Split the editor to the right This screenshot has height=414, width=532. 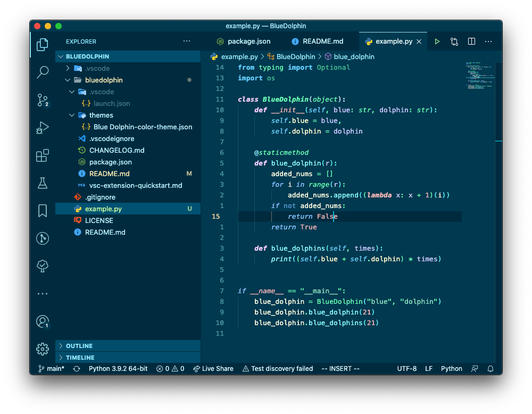[x=471, y=42]
